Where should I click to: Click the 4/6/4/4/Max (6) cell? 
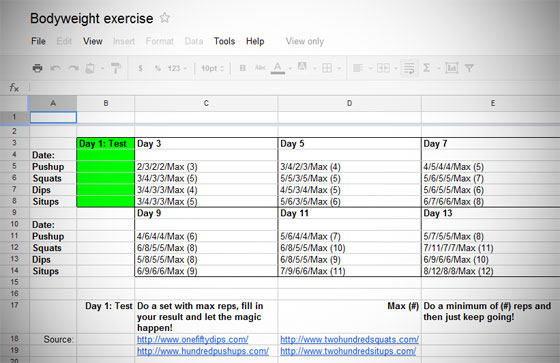(206, 236)
